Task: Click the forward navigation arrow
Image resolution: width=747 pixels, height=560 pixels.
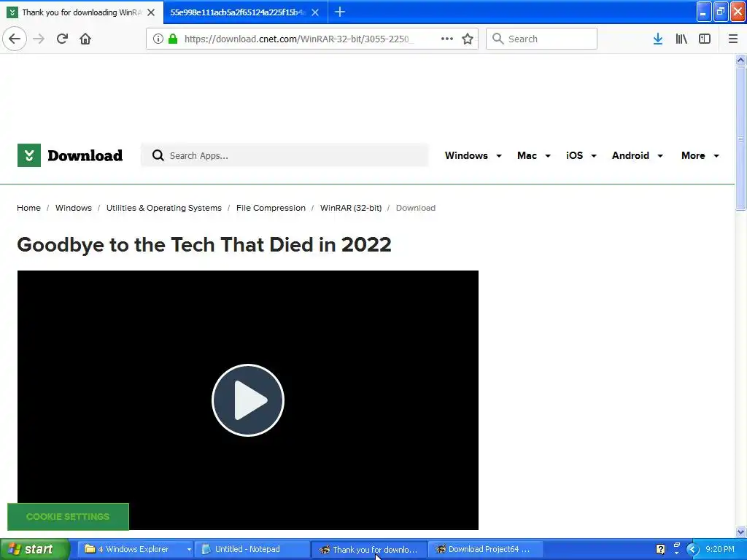Action: pos(39,39)
